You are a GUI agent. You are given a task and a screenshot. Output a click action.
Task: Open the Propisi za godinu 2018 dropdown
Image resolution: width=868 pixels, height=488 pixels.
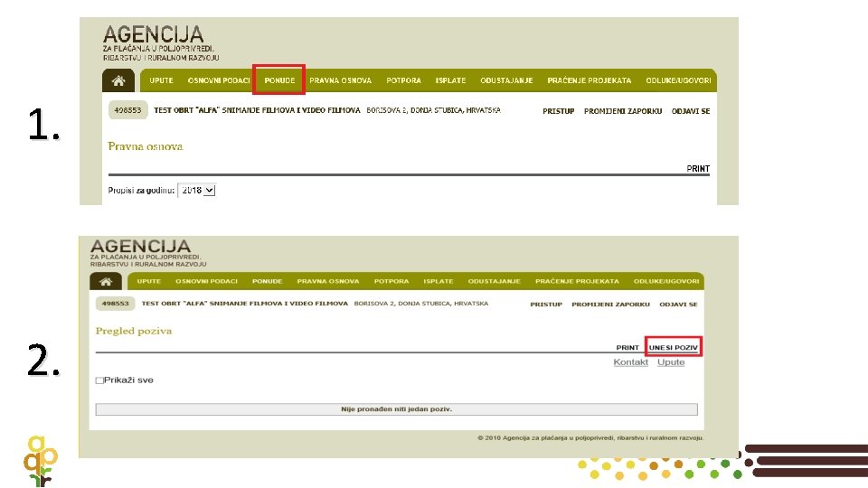point(196,191)
